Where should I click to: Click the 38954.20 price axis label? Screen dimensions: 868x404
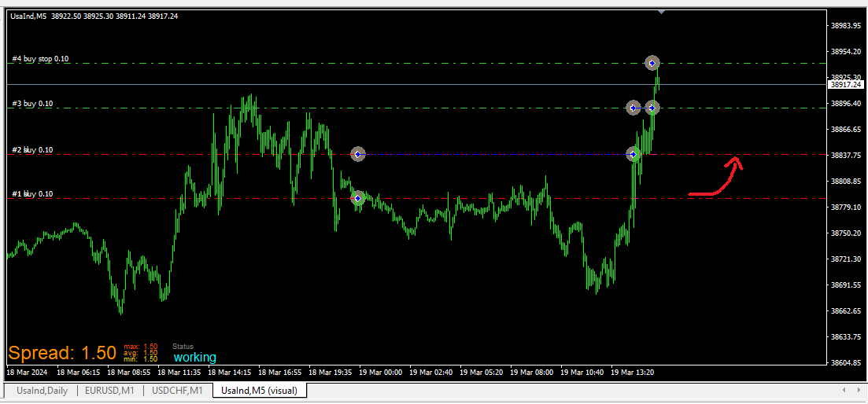846,51
